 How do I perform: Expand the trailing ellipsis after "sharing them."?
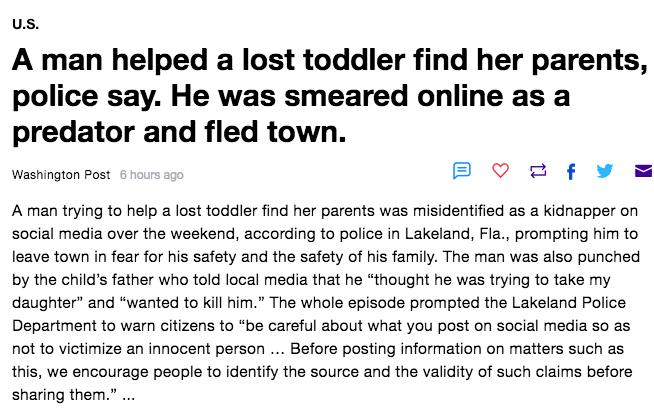(128, 395)
